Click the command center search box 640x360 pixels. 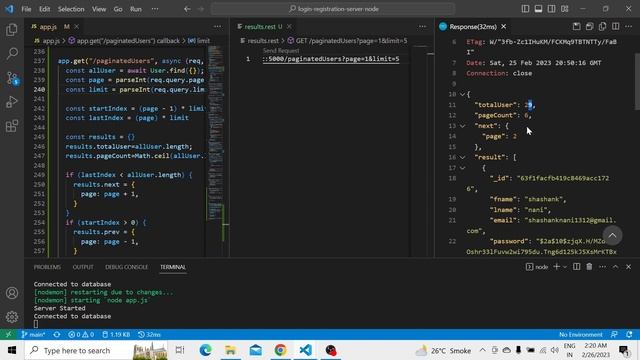333,9
